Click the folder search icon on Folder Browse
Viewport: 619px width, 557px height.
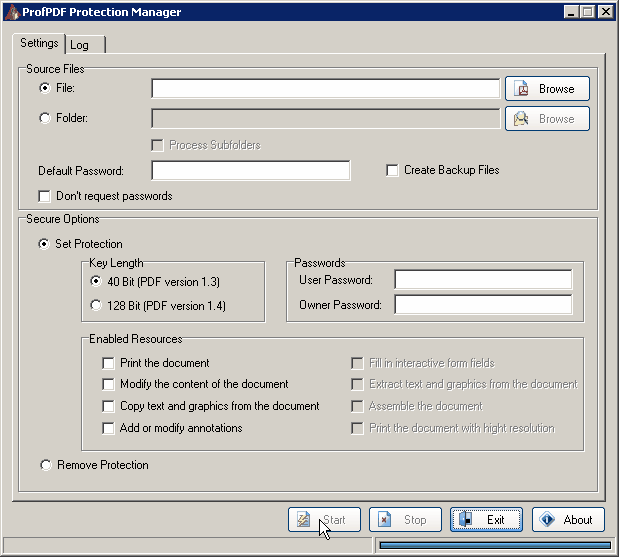[521, 118]
